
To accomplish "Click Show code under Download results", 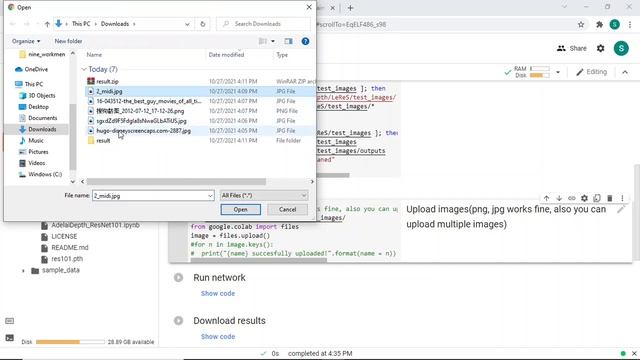I will tap(218, 337).
